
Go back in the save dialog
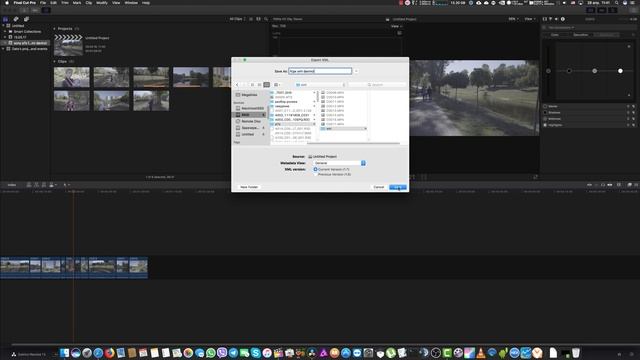[237, 84]
